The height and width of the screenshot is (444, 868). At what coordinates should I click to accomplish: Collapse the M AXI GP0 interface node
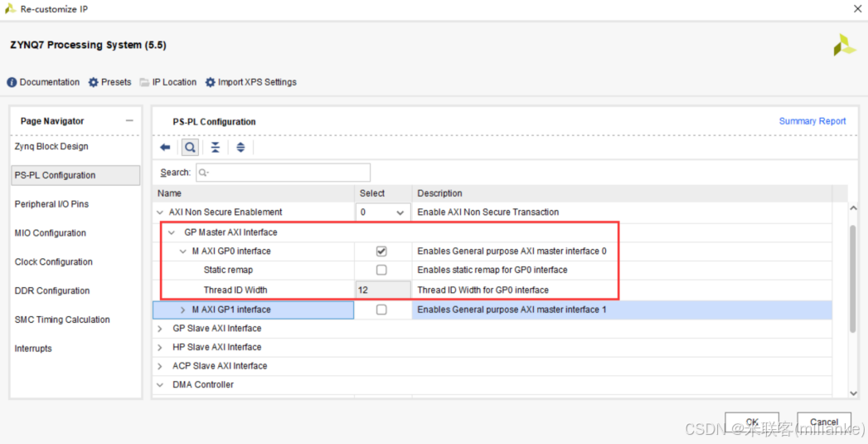pyautogui.click(x=183, y=251)
